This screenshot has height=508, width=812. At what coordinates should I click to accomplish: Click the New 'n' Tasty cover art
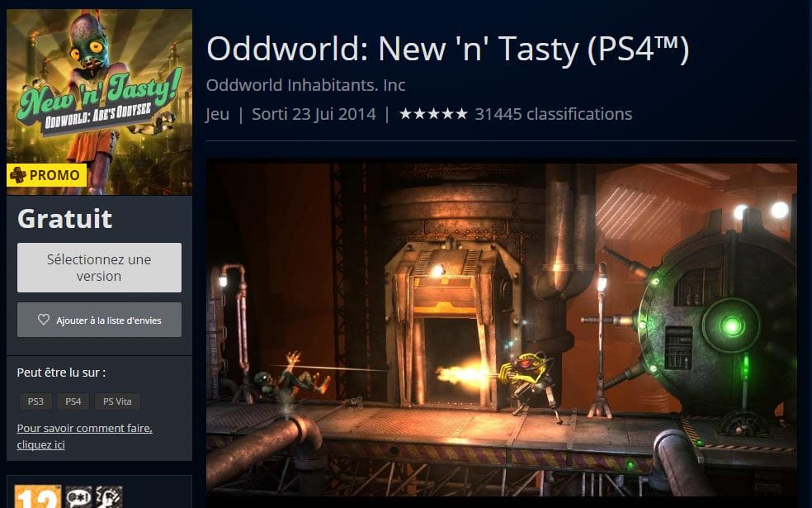click(99, 102)
